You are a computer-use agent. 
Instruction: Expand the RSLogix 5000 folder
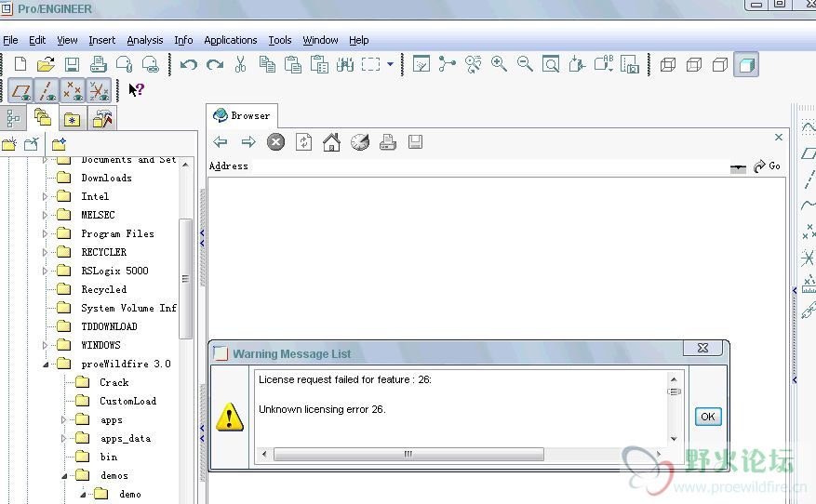tap(45, 271)
